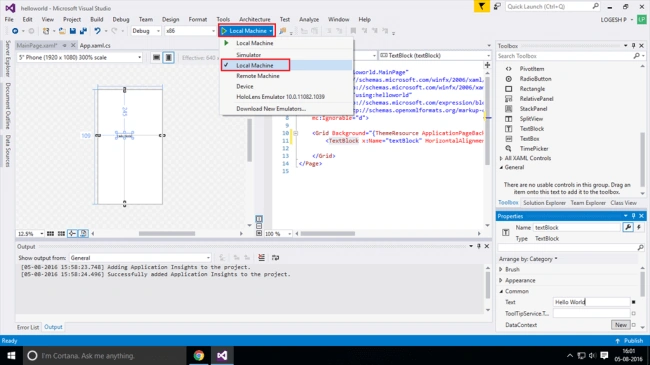The height and width of the screenshot is (365, 650).
Task: Click the notifications flag icon
Action: 481,7
